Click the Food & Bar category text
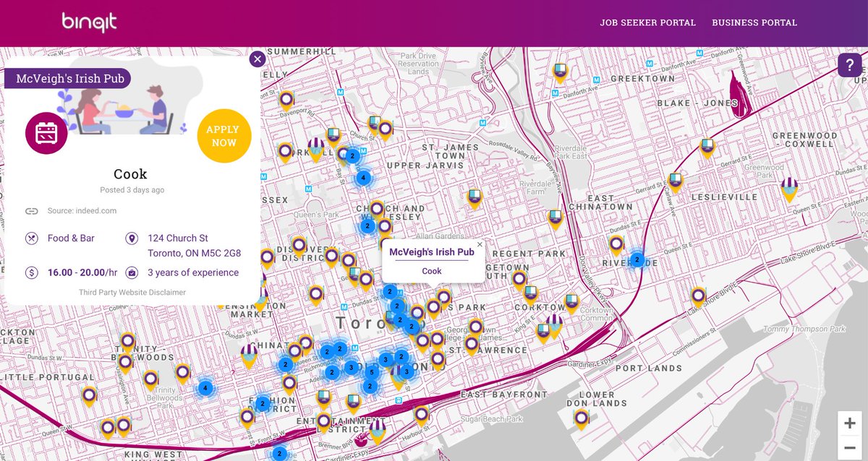 coord(71,238)
